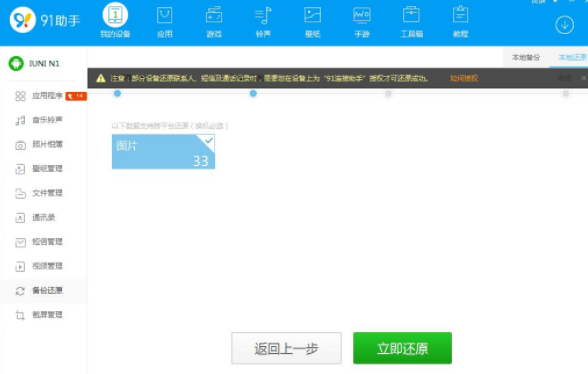The height and width of the screenshot is (374, 588).
Task: Open the 教程 tutorials section
Action: (x=460, y=22)
